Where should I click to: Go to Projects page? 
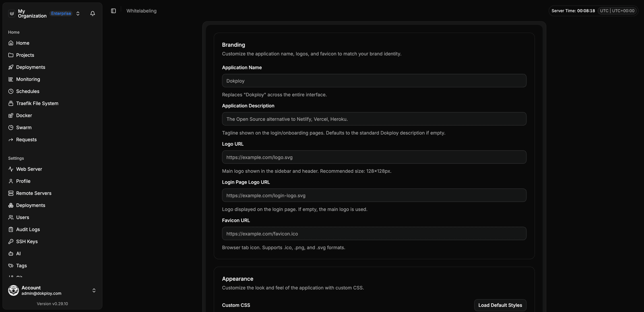(52, 55)
